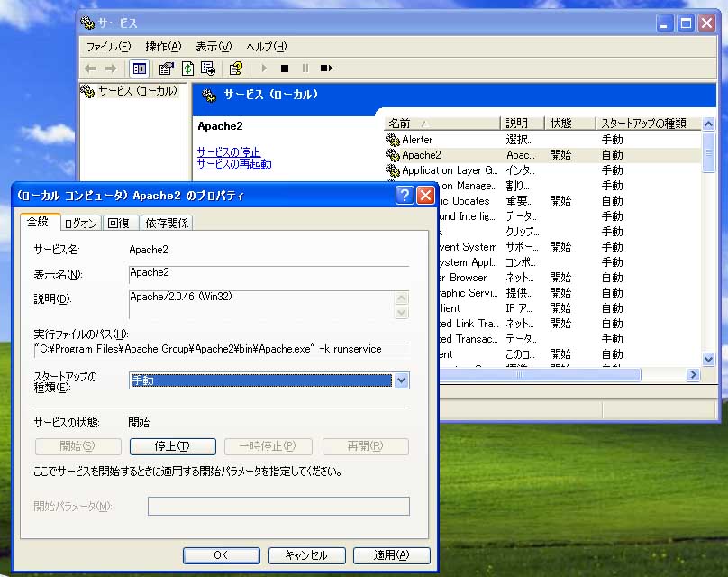Sort by the 名前 column header
Screen dimensions: 728x577
click(x=442, y=124)
